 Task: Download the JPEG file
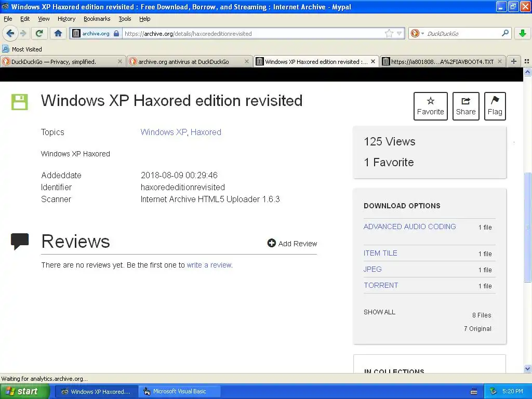pos(373,269)
